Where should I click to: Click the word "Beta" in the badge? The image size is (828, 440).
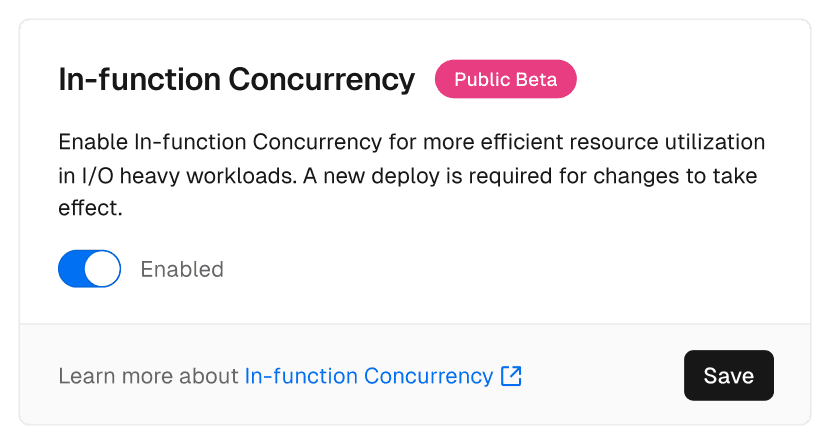535,80
